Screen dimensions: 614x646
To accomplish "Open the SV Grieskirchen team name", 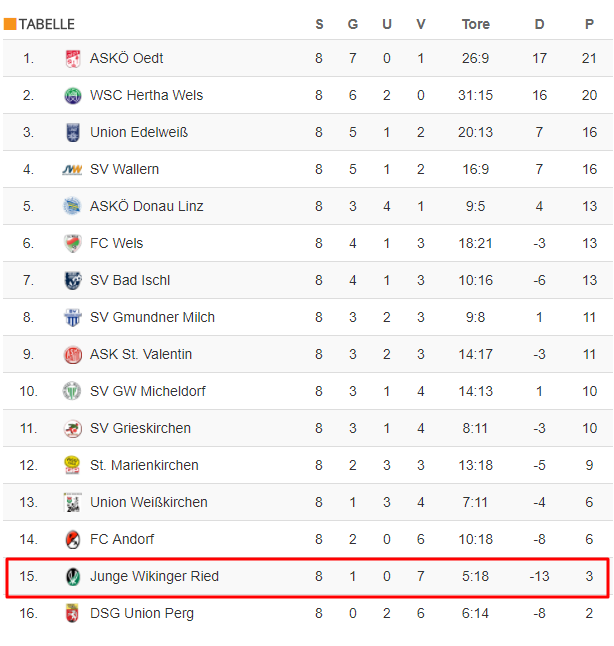I will point(140,428).
